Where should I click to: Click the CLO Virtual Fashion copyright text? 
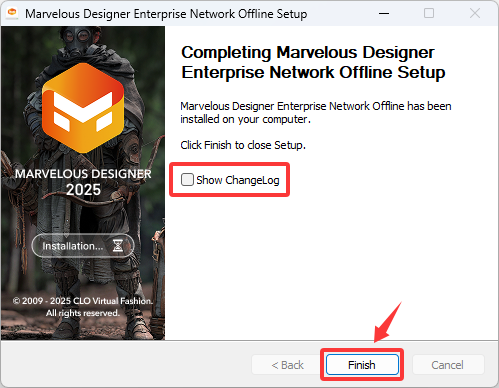point(83,307)
